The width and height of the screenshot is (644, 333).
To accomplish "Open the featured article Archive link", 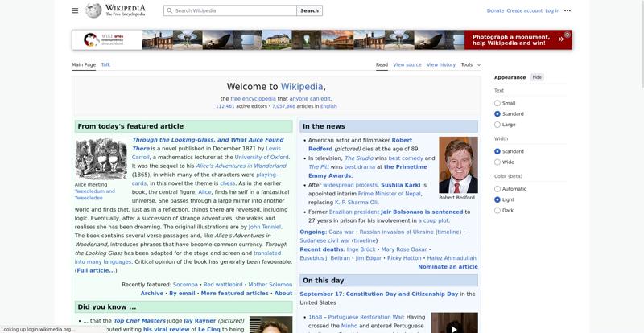I will (x=151, y=293).
